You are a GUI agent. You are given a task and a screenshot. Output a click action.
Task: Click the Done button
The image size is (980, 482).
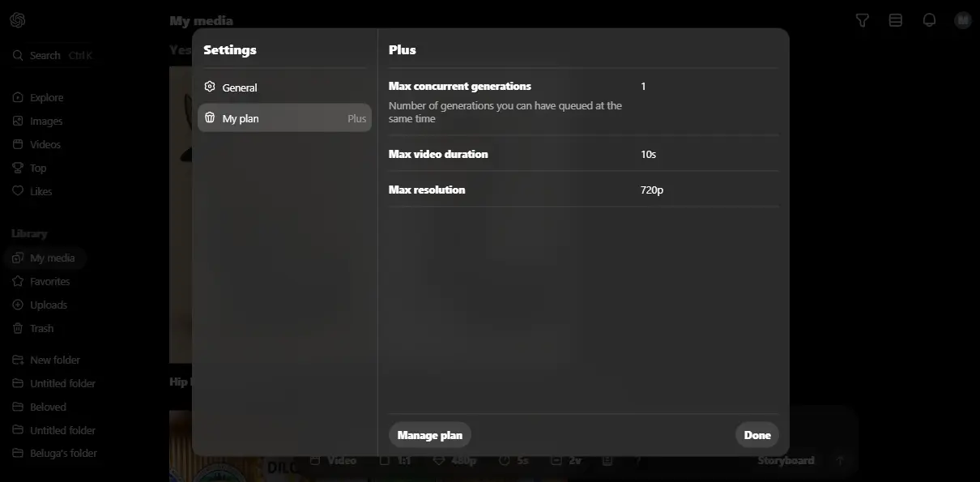pyautogui.click(x=757, y=435)
